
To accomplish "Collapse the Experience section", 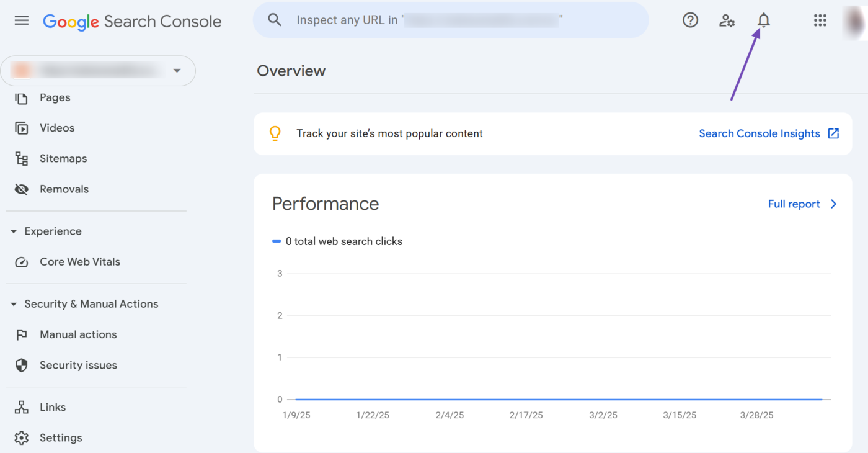I will coord(14,231).
